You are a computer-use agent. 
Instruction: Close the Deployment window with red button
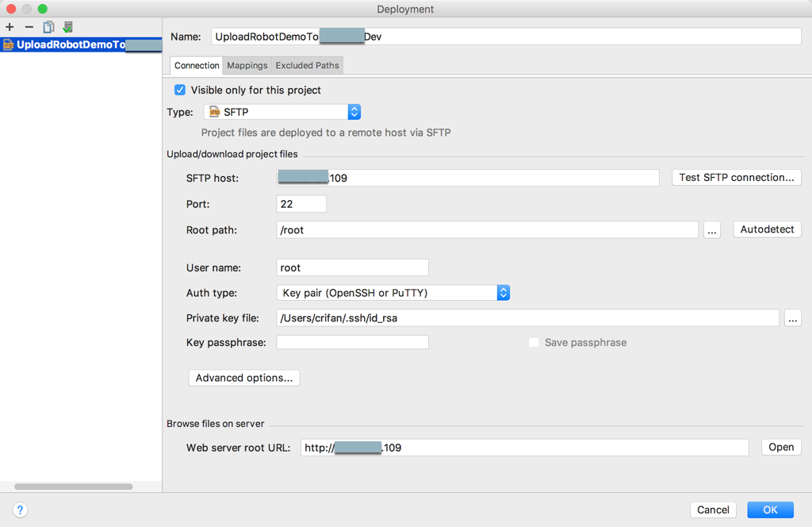coord(11,9)
